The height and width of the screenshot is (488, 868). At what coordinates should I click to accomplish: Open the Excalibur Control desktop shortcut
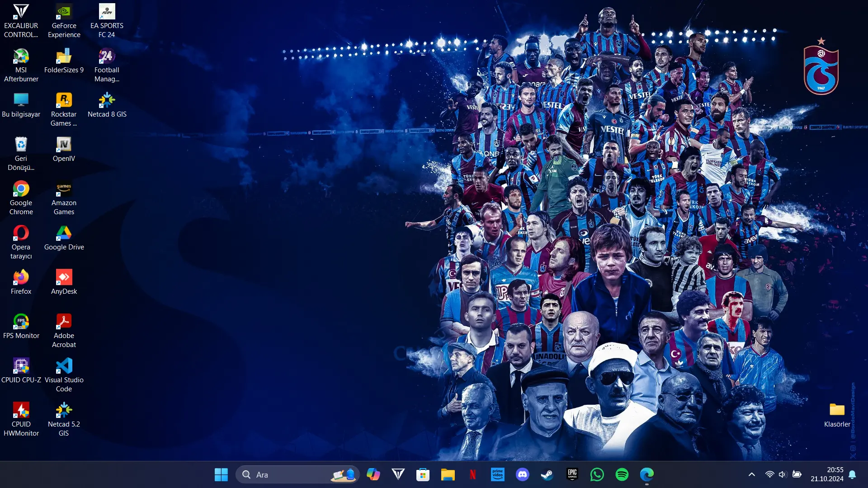click(21, 21)
